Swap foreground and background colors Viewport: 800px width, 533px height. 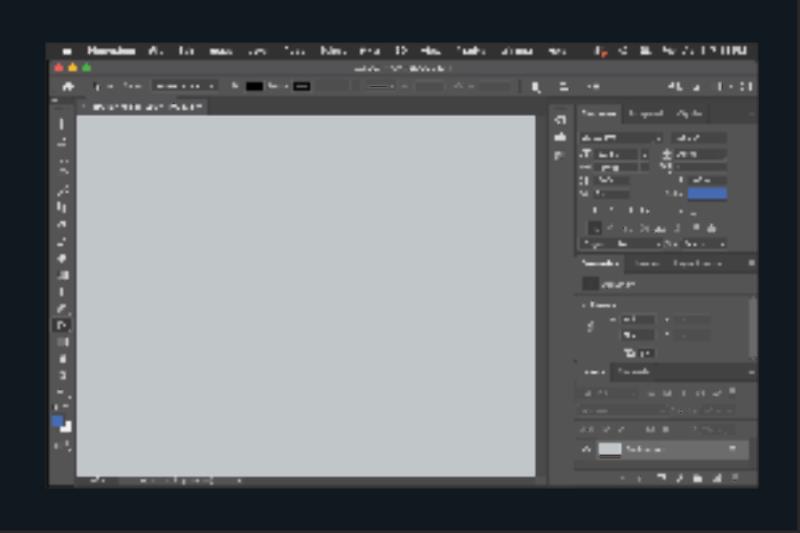68,407
